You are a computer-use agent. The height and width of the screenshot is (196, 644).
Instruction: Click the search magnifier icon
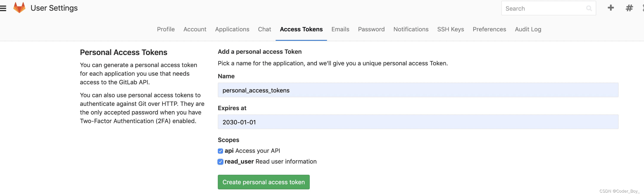click(x=589, y=8)
